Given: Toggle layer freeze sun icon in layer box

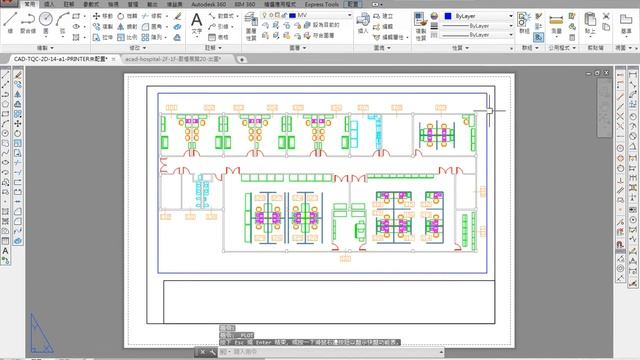Looking at the screenshot, I should tap(271, 16).
